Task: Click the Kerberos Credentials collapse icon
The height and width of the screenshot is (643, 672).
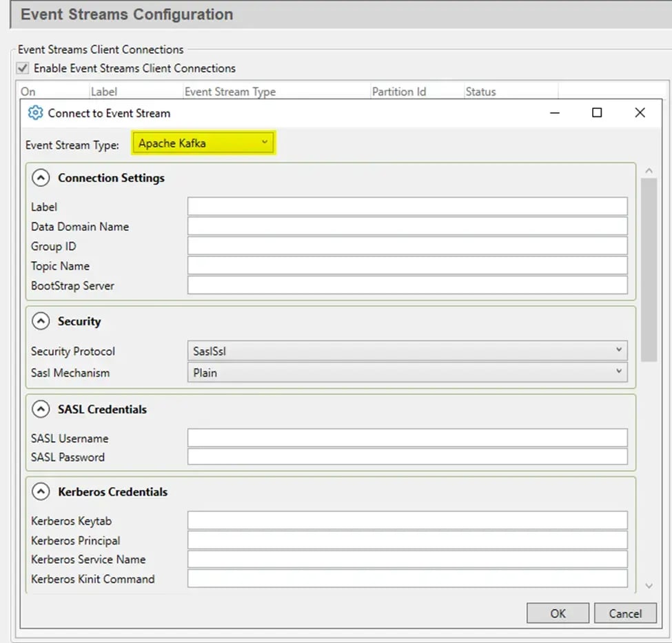Action: pos(41,492)
